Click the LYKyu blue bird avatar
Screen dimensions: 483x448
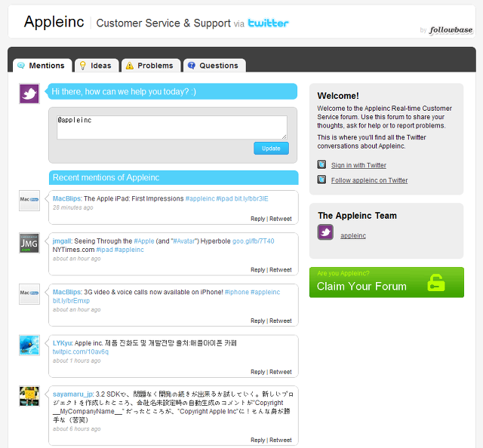(29, 345)
